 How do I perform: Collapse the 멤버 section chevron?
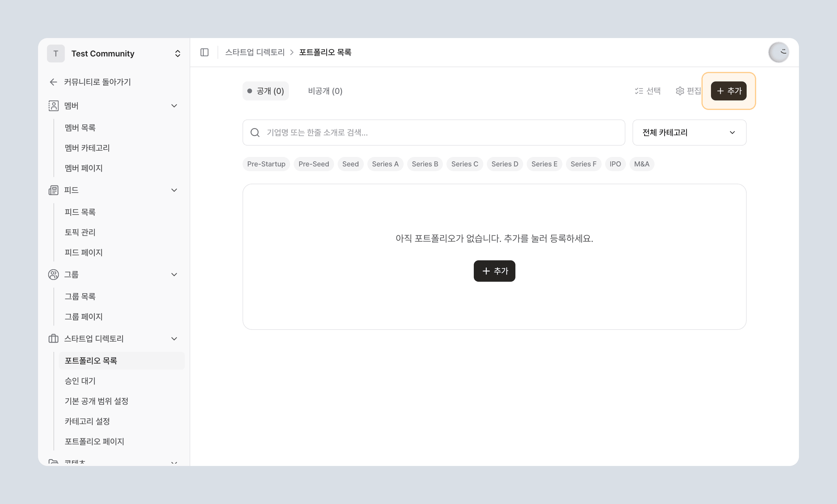tap(174, 105)
